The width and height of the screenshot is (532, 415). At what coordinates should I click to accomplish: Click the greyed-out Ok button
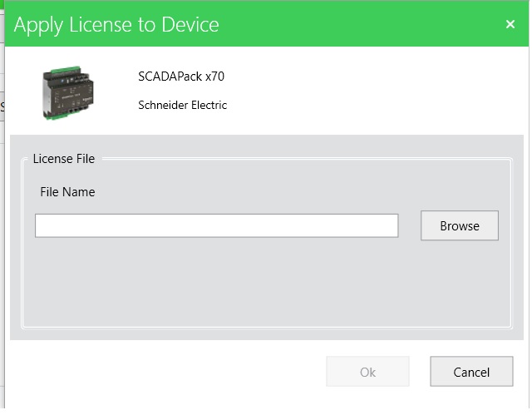pyautogui.click(x=367, y=372)
